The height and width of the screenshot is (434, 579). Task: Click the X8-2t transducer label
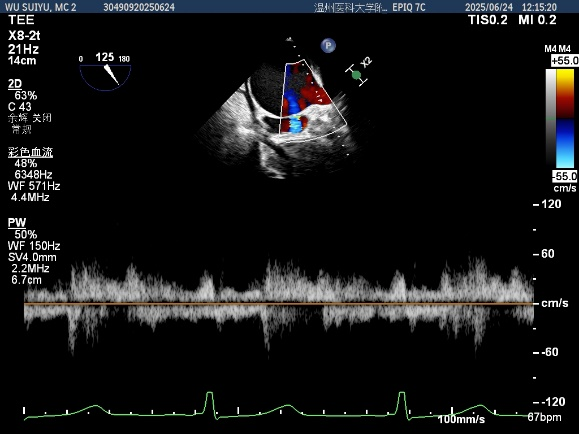24,36
